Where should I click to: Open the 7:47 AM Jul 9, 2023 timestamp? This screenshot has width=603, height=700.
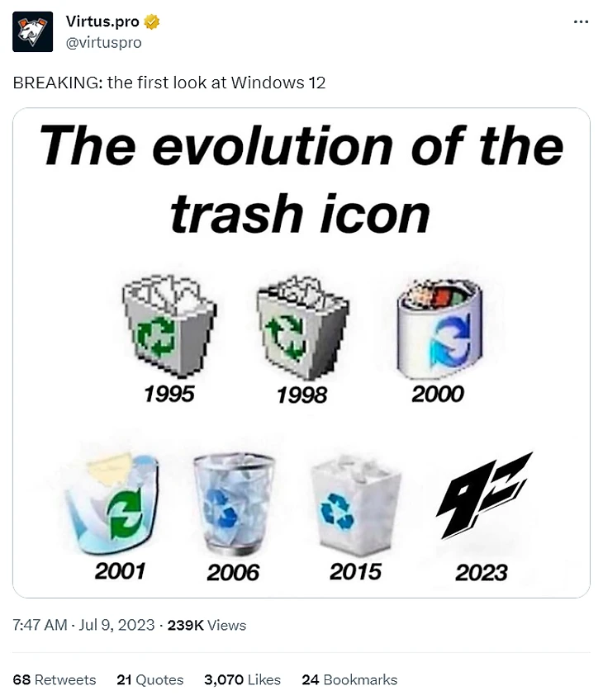click(x=83, y=625)
